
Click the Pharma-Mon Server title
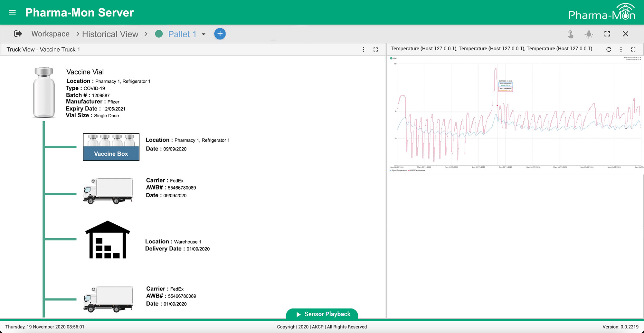click(x=80, y=13)
